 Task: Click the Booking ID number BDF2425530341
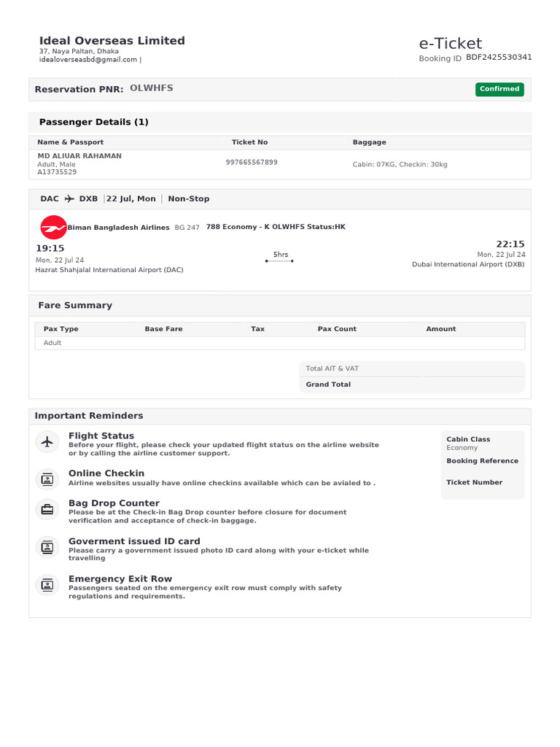click(499, 58)
